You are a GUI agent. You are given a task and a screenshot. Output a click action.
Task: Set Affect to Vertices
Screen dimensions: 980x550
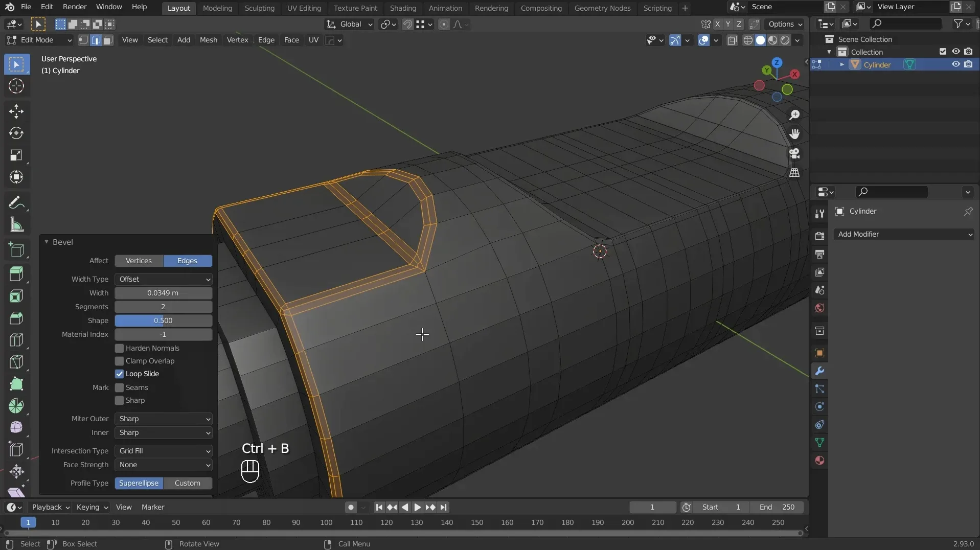pyautogui.click(x=139, y=261)
